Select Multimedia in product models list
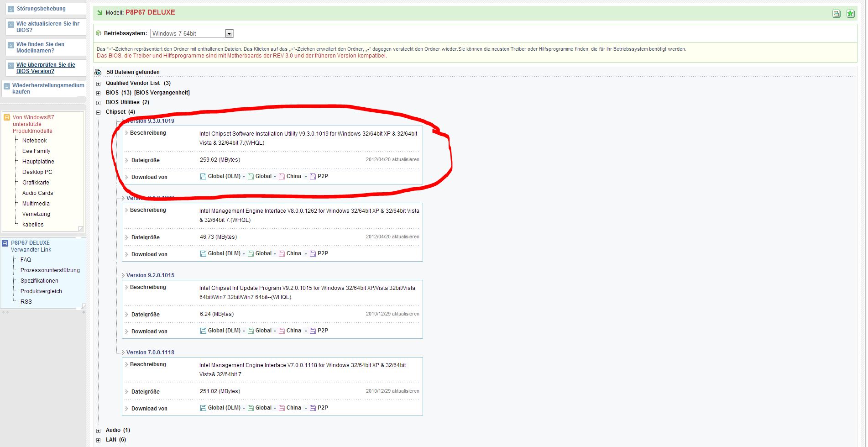This screenshot has width=868, height=447. (x=36, y=204)
